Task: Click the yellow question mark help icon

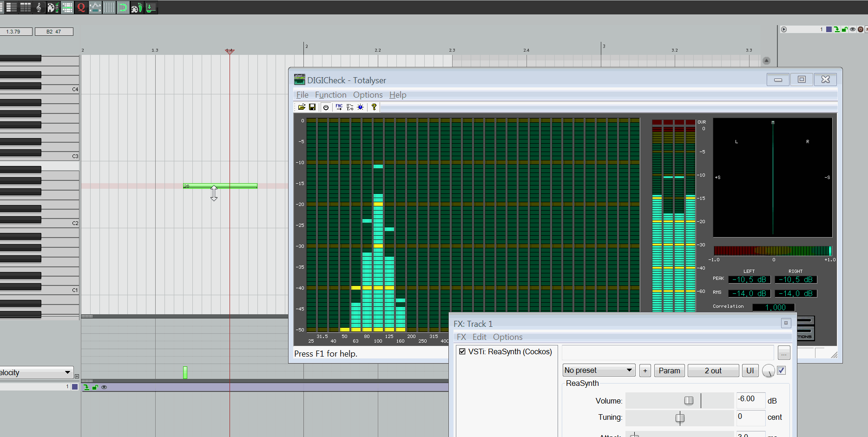Action: tap(374, 107)
